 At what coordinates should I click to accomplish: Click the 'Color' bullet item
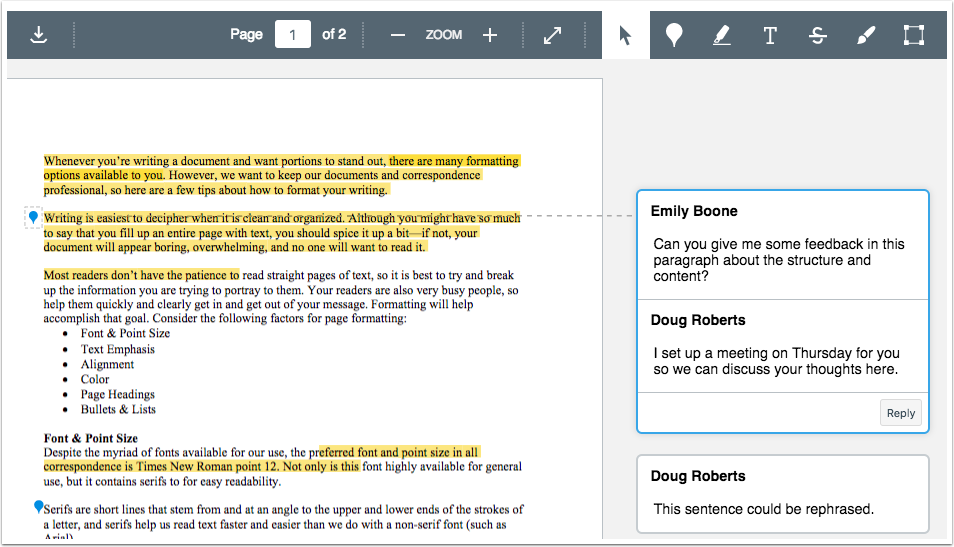tap(95, 379)
